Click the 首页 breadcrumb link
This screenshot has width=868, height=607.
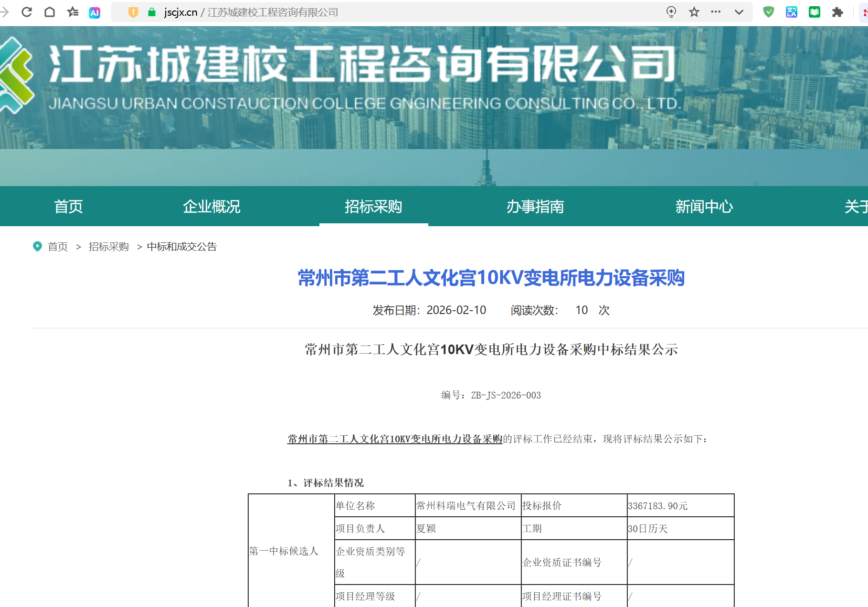(58, 247)
